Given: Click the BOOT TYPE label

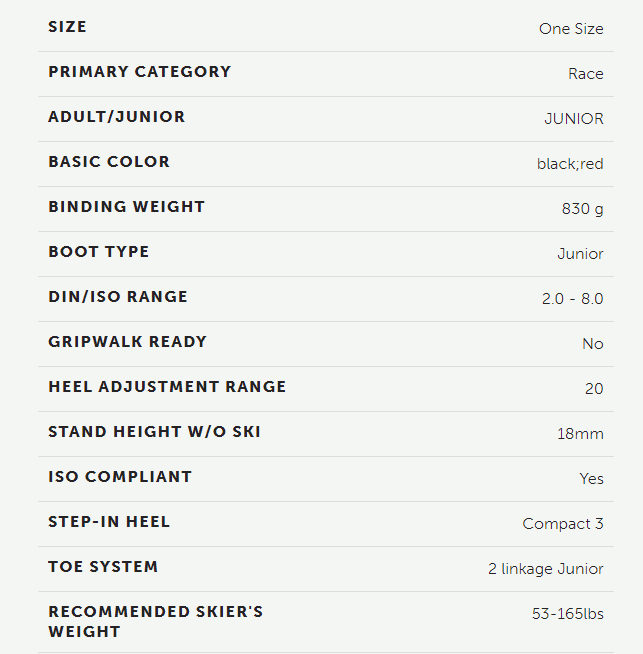Looking at the screenshot, I should 99,252.
